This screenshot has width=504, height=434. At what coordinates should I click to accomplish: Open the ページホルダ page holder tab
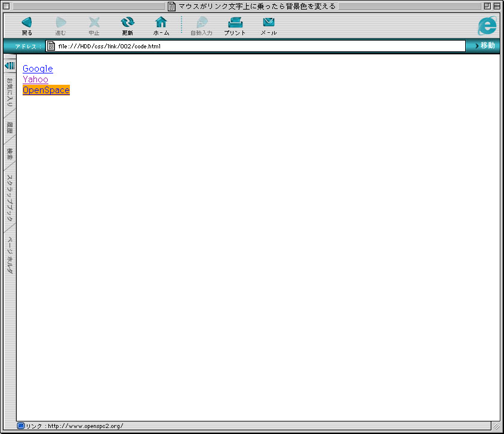(10, 256)
